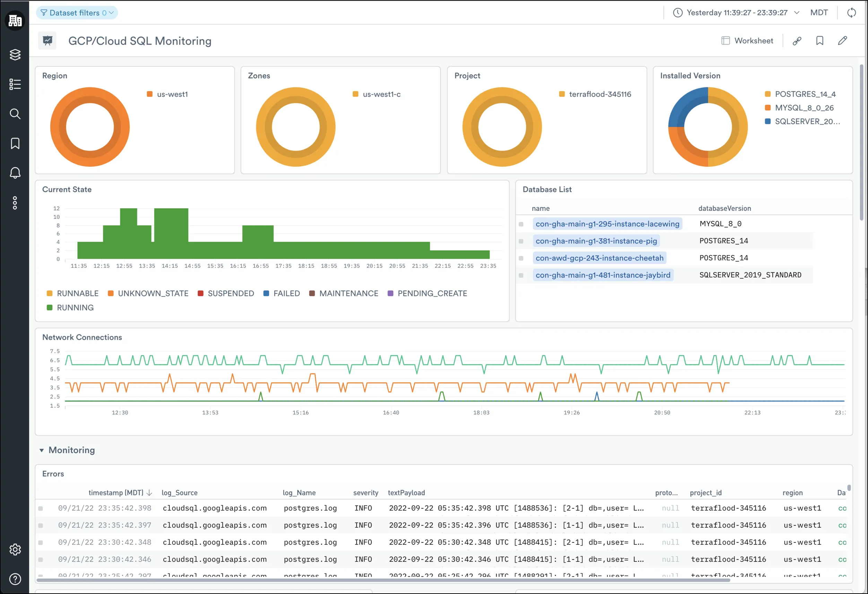
Task: Click the funnel icon in Dataset filters
Action: click(44, 13)
